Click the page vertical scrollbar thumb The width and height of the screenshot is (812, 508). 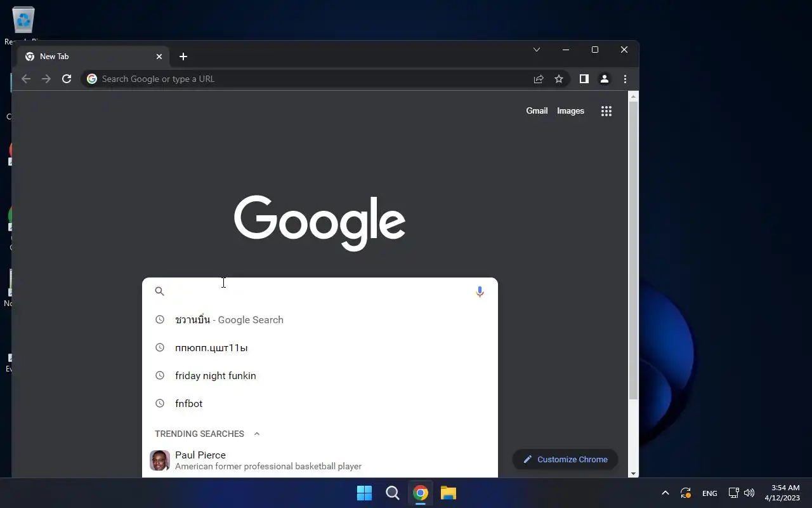633,250
